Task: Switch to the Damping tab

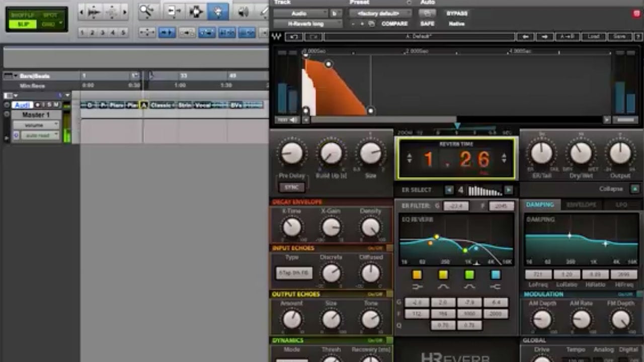Action: (540, 205)
